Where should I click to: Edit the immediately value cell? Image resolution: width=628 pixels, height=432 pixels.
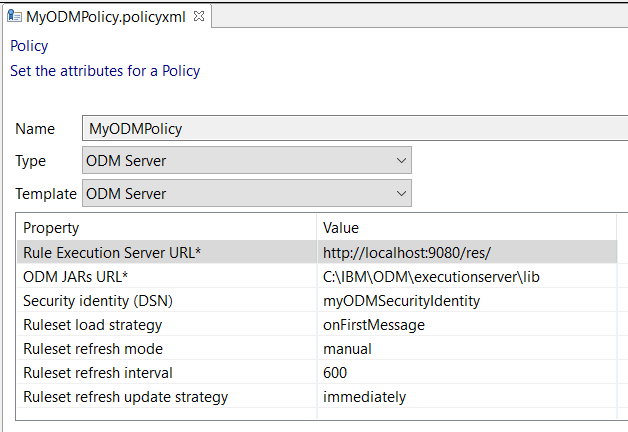point(467,396)
